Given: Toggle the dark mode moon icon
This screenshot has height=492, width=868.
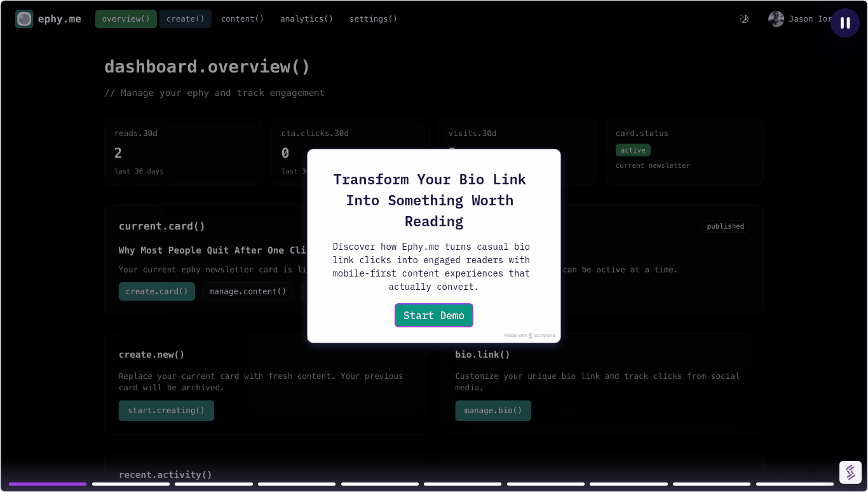Looking at the screenshot, I should [x=744, y=19].
